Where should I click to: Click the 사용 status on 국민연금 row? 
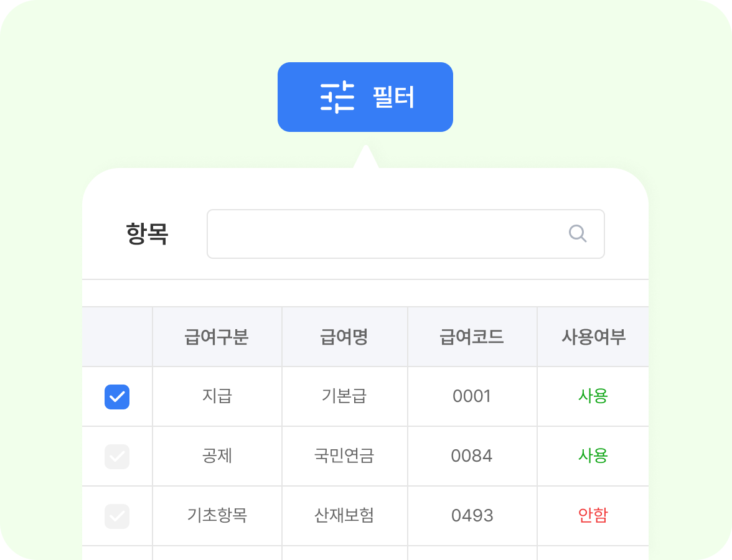[x=592, y=456]
